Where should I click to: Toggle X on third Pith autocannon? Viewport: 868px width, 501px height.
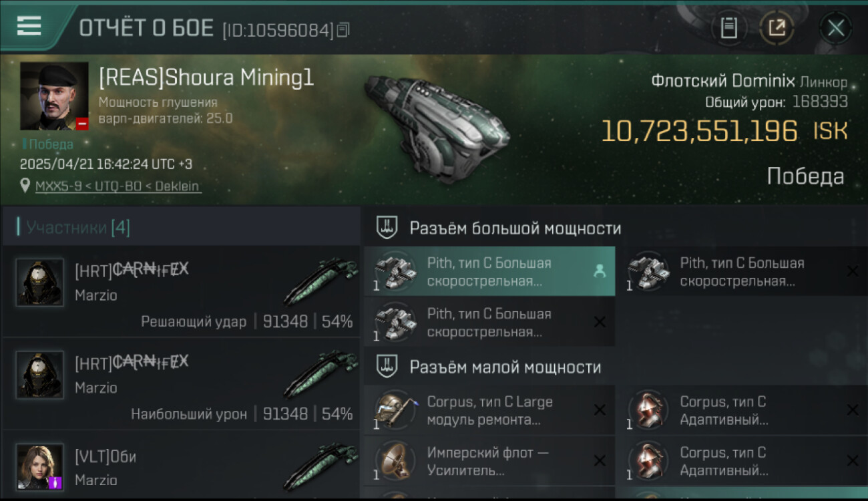pos(600,322)
